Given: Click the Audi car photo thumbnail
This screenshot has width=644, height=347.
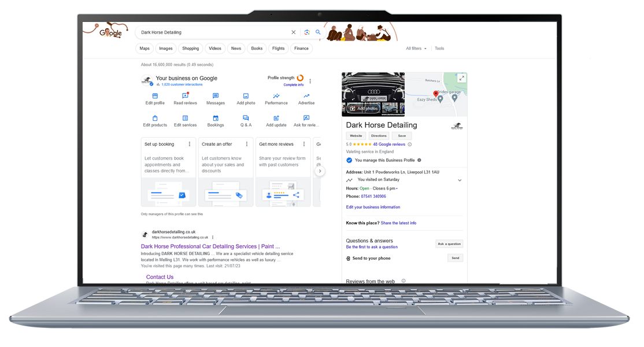Looking at the screenshot, I should pos(373,94).
